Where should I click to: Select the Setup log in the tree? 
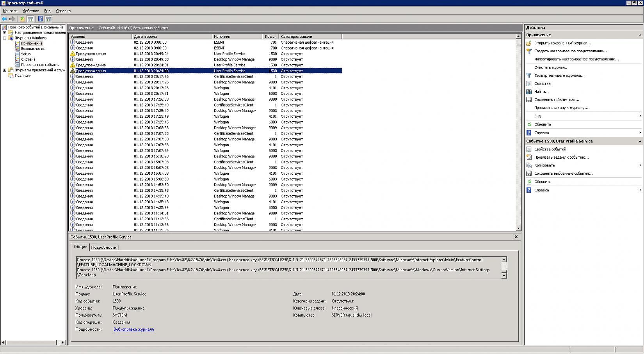[x=26, y=54]
